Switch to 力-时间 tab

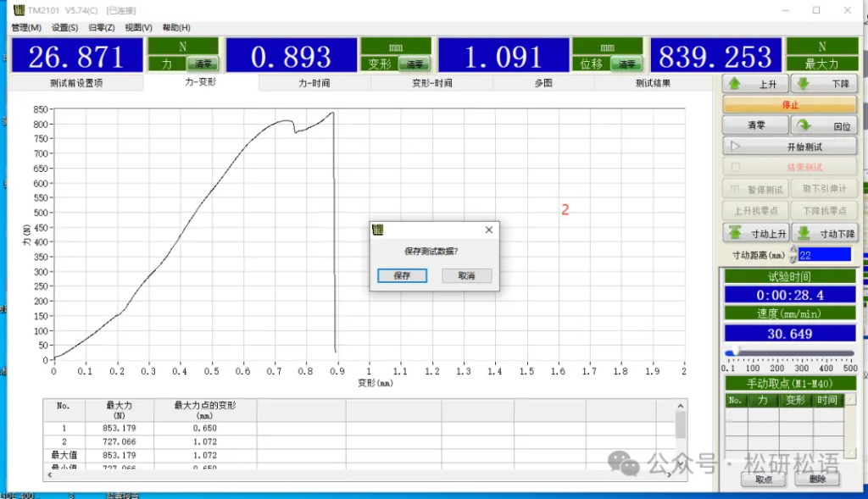[x=314, y=83]
